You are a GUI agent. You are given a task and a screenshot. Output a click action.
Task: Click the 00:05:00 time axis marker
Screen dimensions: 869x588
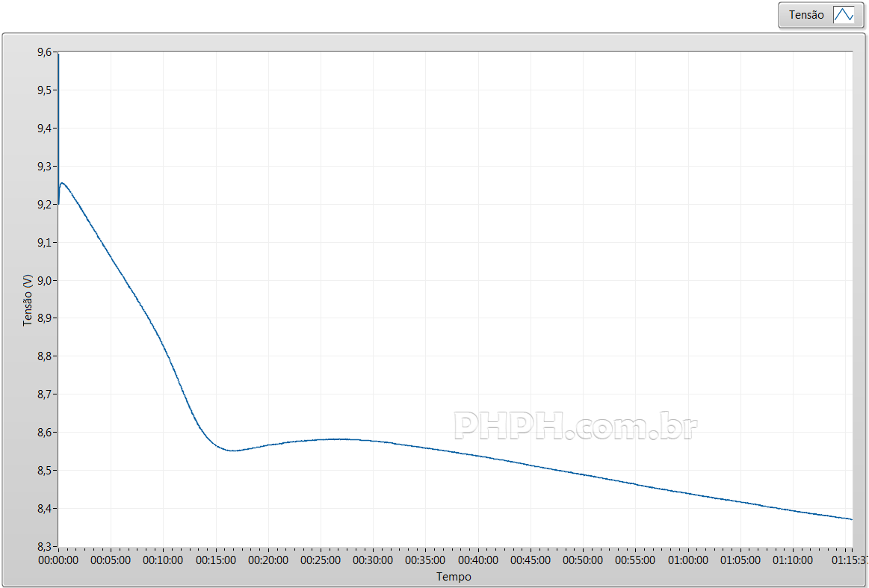(111, 560)
